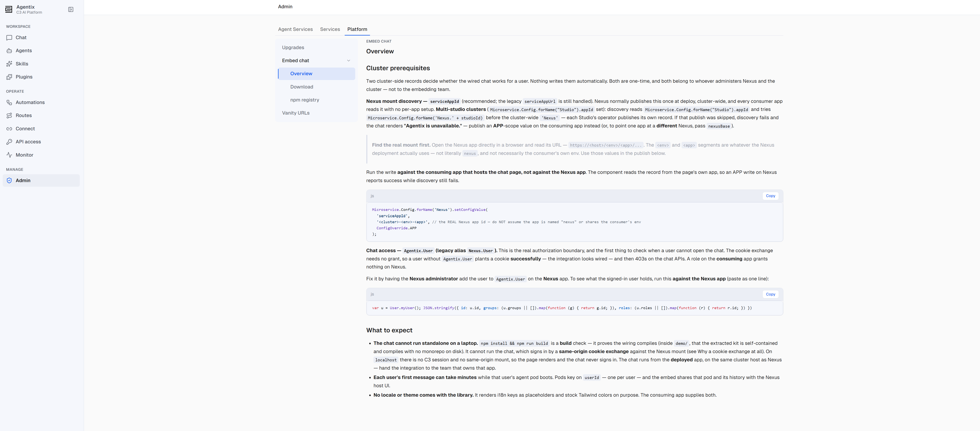This screenshot has width=980, height=431.
Task: Open Upgrades in the platform menu
Action: coord(317,48)
